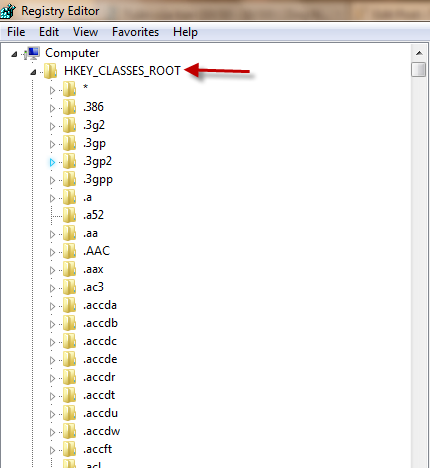The width and height of the screenshot is (430, 468).
Task: Open the Edit menu
Action: [49, 32]
